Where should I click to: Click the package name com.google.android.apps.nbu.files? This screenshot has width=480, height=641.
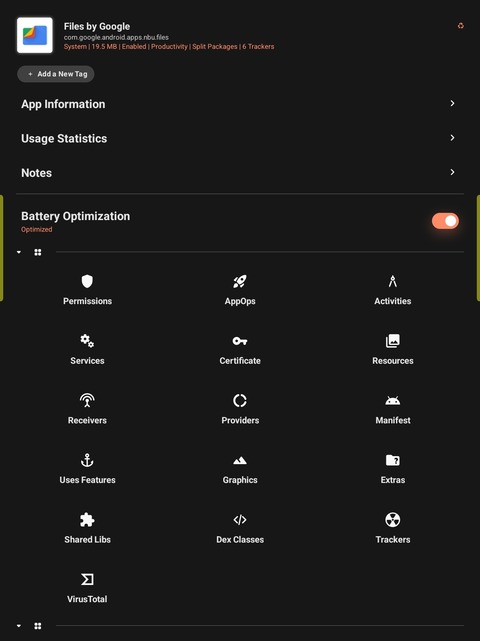click(x=116, y=37)
